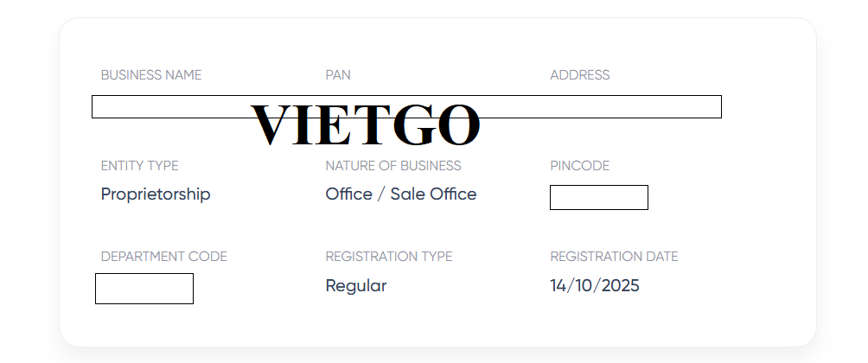Select the Office / Sale Office value

click(x=401, y=194)
